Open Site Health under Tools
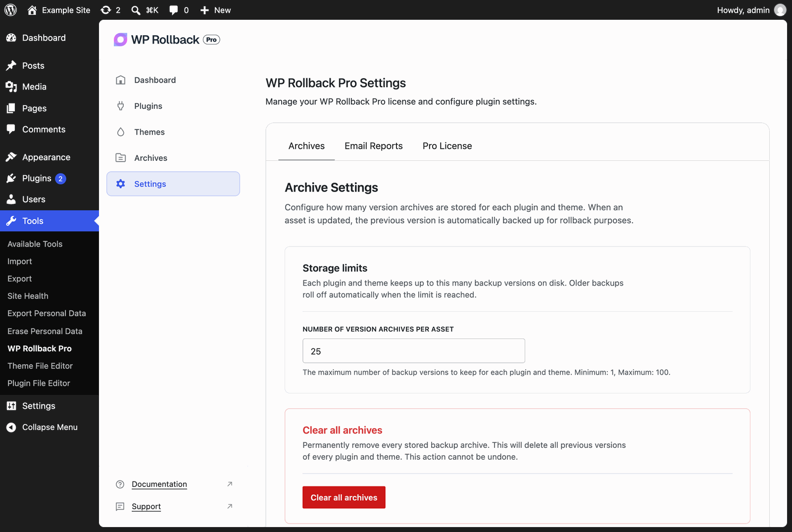The height and width of the screenshot is (532, 792). pyautogui.click(x=28, y=296)
